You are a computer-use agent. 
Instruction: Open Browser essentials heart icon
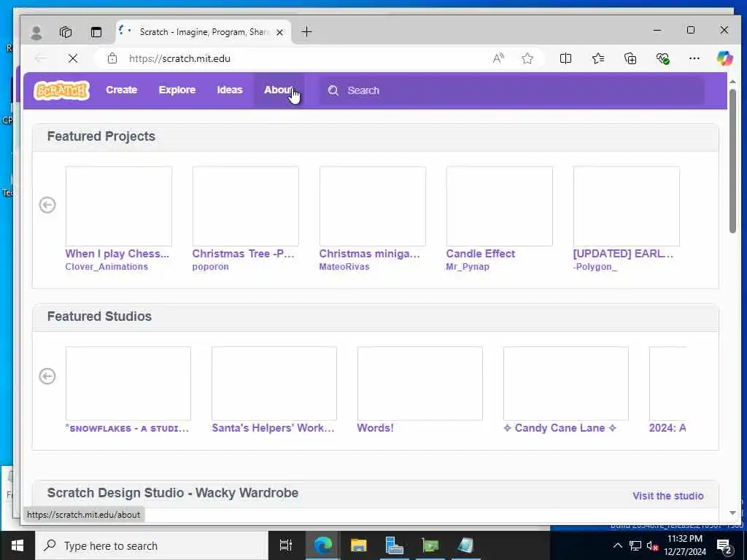(x=662, y=58)
